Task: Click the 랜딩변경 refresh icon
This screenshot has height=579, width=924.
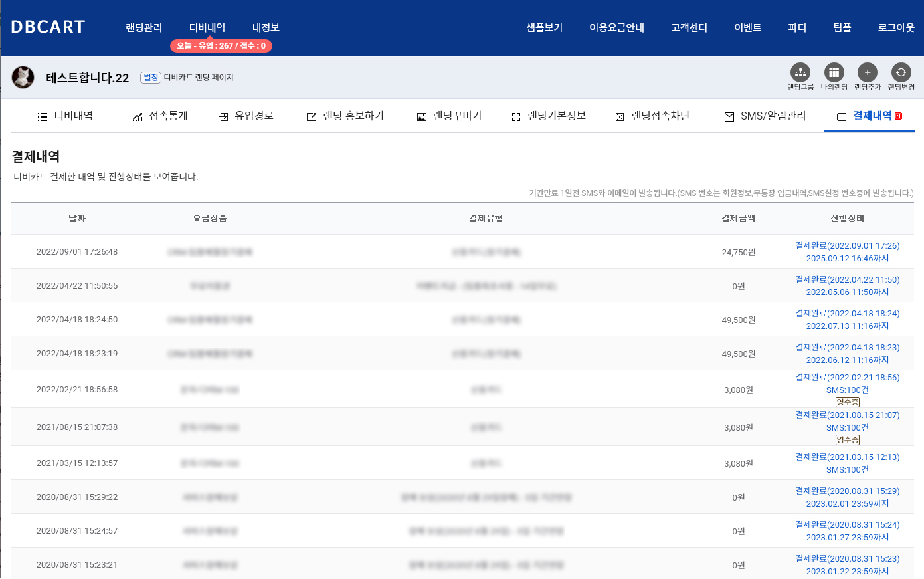Action: 901,73
